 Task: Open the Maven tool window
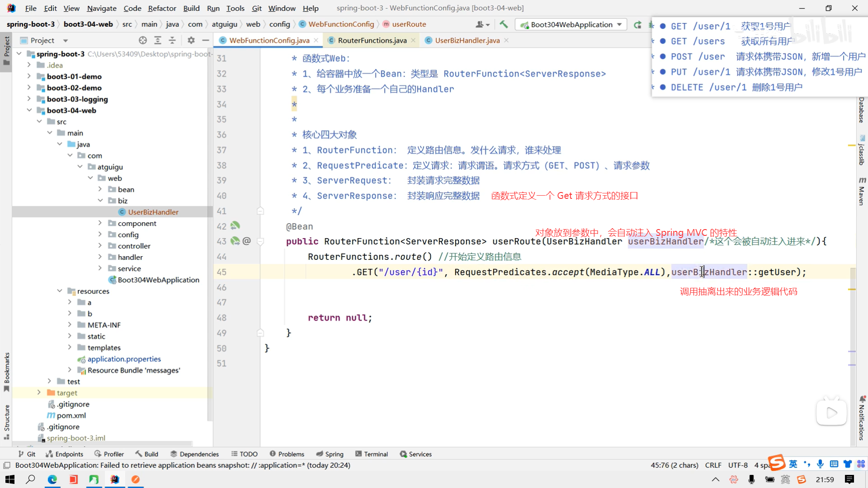point(862,191)
